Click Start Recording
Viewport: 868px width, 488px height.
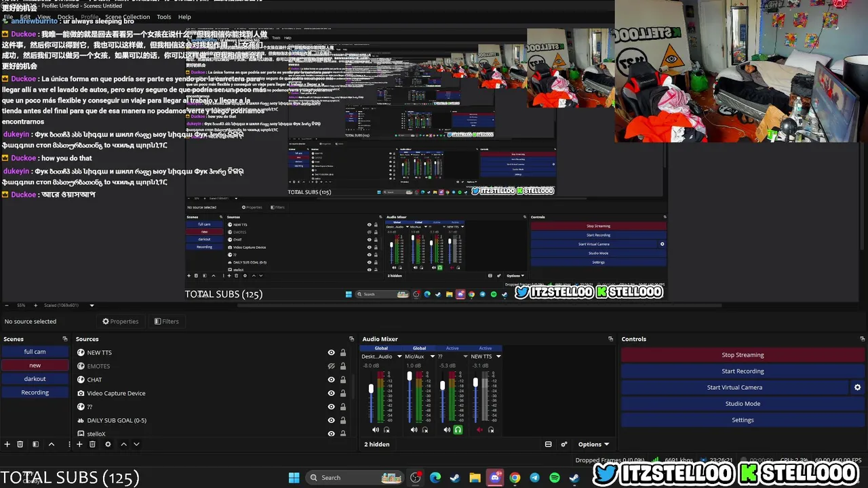pyautogui.click(x=743, y=371)
